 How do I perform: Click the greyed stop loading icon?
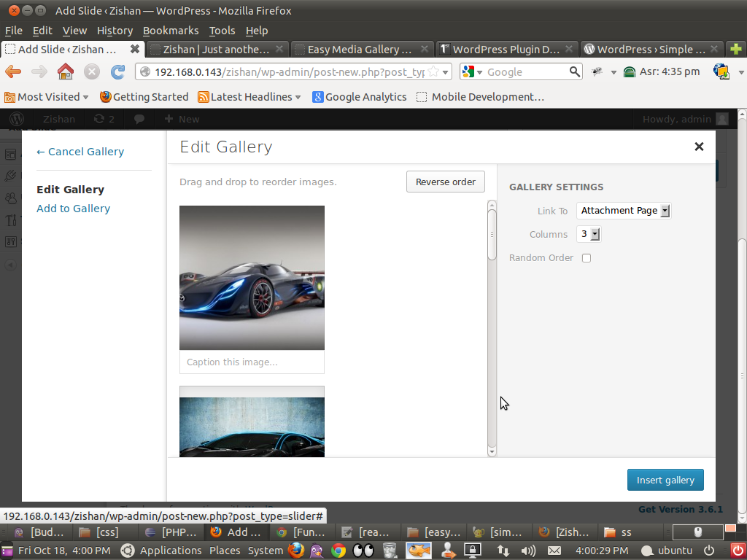pos(92,72)
